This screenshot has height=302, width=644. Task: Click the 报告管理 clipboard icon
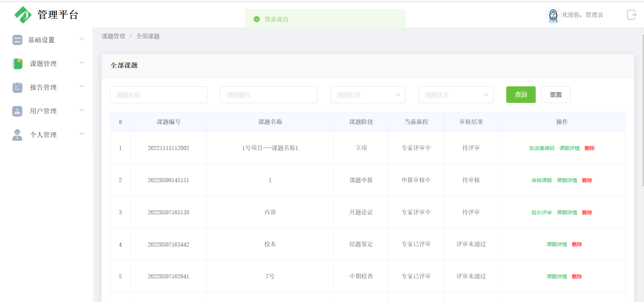pos(17,87)
